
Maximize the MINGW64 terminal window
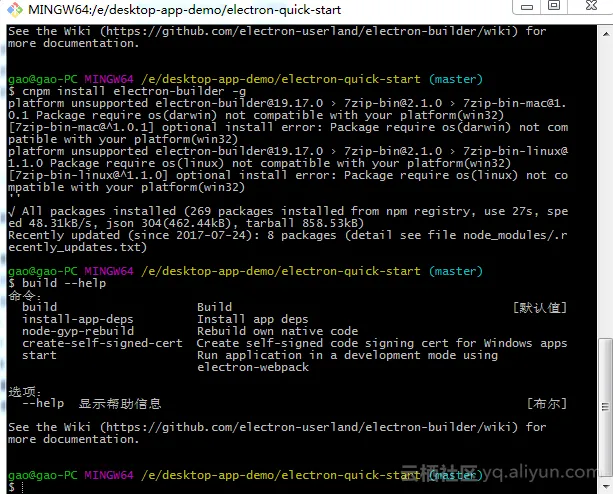tap(554, 6)
